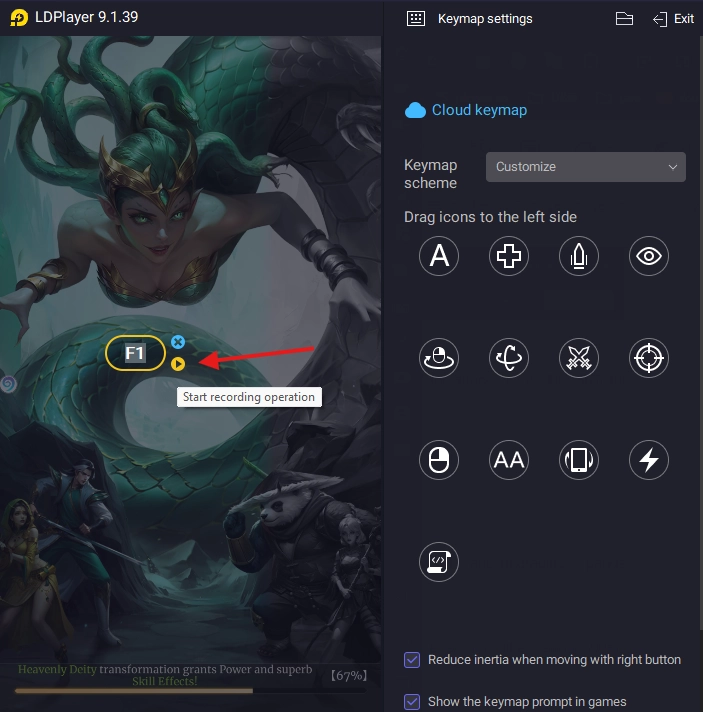Click the 'Drag icons to the left side' text
703x712 pixels.
coord(490,217)
